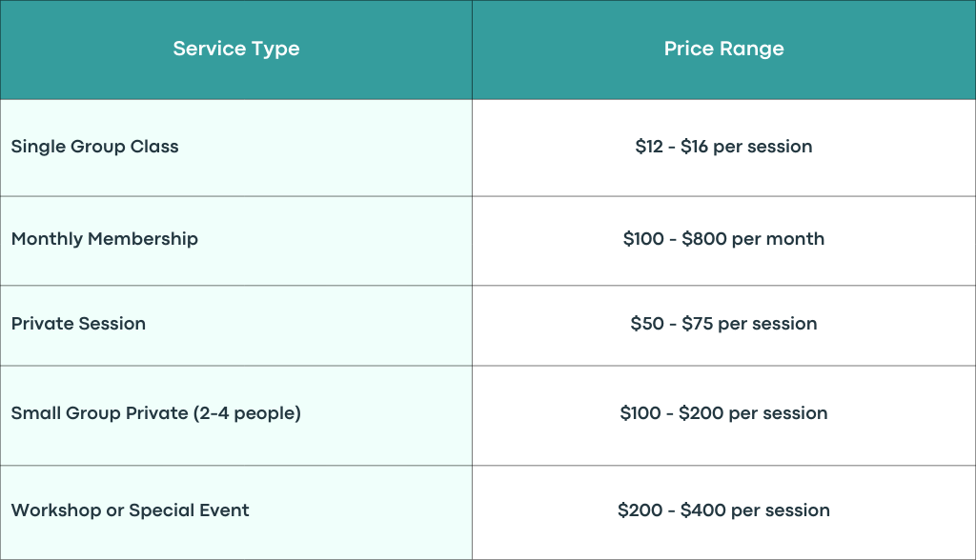Click the Price Range column header
This screenshot has height=560, width=976.
(x=724, y=50)
